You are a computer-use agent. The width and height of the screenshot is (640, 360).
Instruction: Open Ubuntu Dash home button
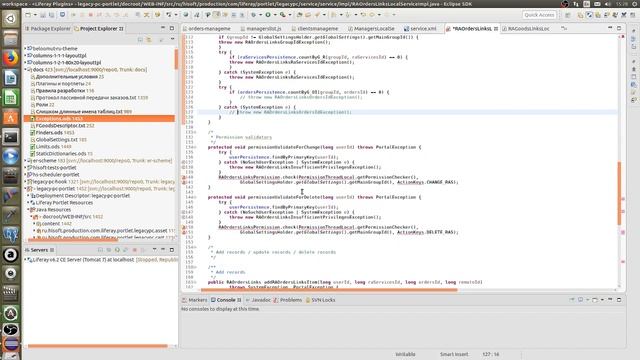coord(11,19)
